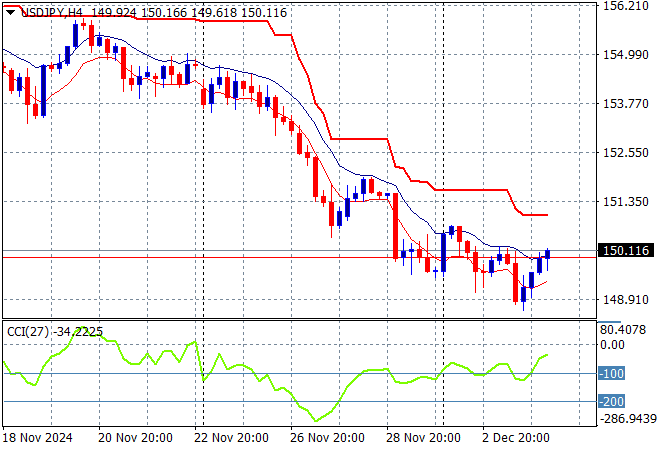Select the 28 Nov 20:00 time label

(423, 438)
